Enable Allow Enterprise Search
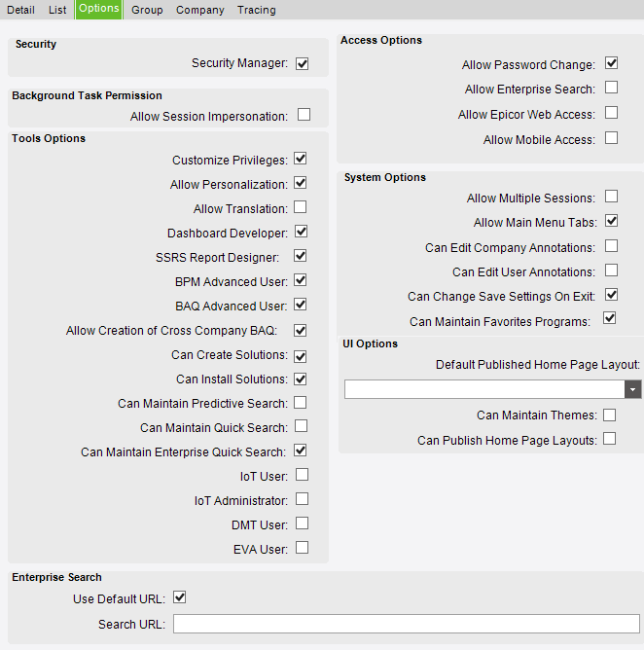This screenshot has height=650, width=644. point(611,88)
